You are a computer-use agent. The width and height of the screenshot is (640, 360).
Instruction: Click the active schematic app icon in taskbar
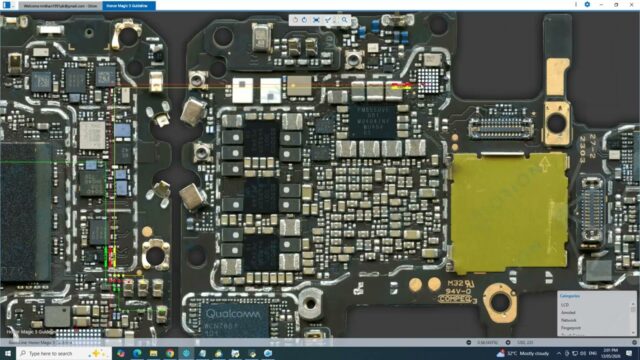point(187,353)
